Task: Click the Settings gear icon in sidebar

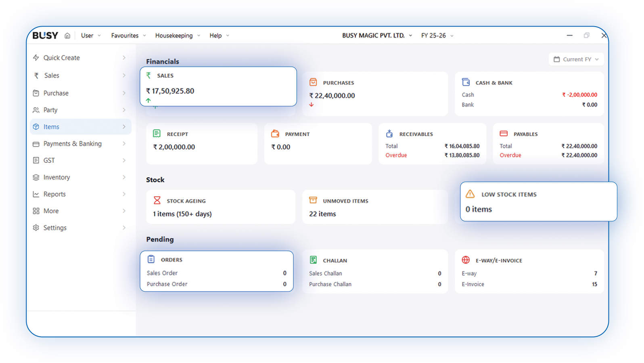Action: point(36,228)
